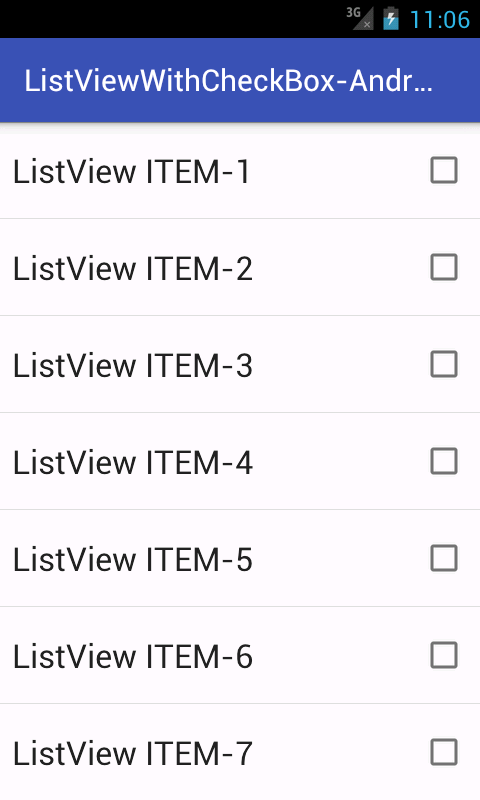This screenshot has width=480, height=800.
Task: Select the ITEM-6 checkbox
Action: [x=444, y=655]
